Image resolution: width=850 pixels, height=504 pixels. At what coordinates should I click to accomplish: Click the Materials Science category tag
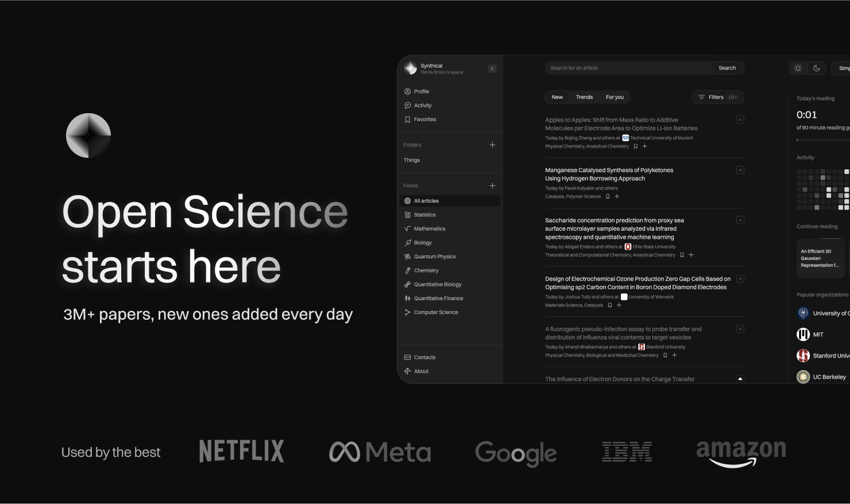[x=564, y=305]
